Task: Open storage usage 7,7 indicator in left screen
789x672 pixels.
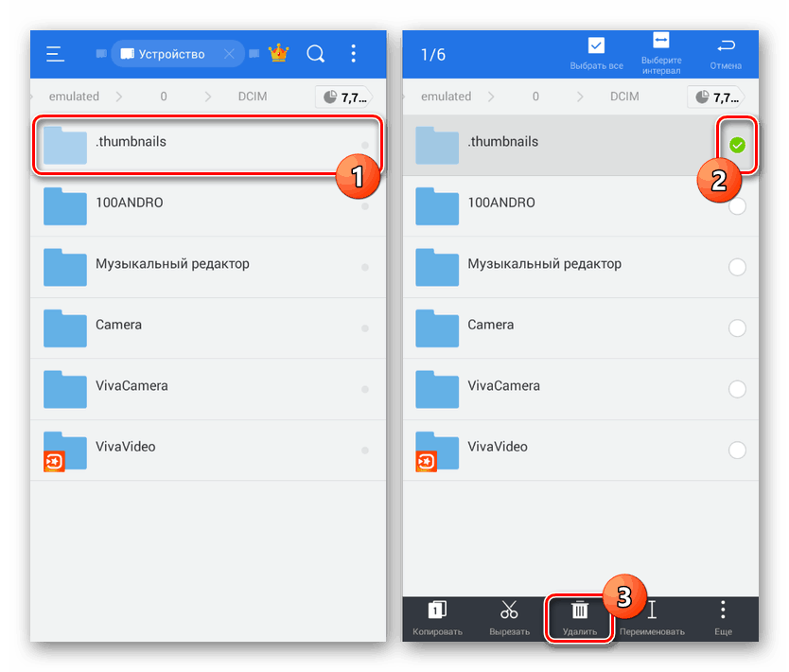Action: 344,97
